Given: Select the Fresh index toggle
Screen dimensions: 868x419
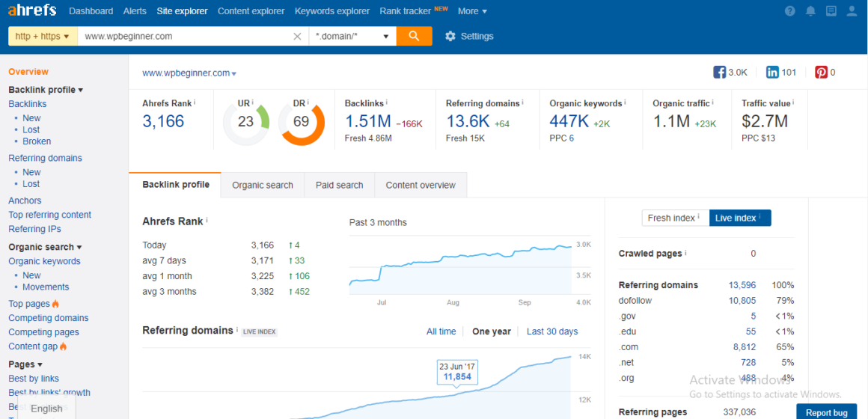Looking at the screenshot, I should click(x=676, y=218).
